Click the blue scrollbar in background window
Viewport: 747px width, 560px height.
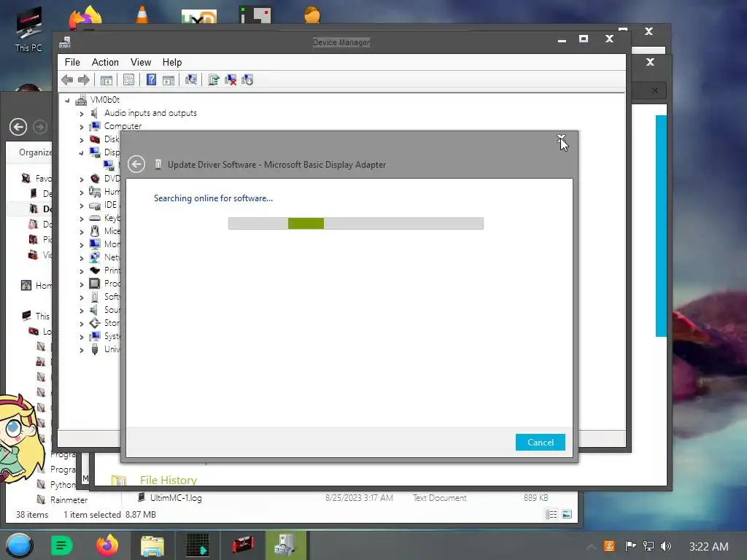pos(661,226)
